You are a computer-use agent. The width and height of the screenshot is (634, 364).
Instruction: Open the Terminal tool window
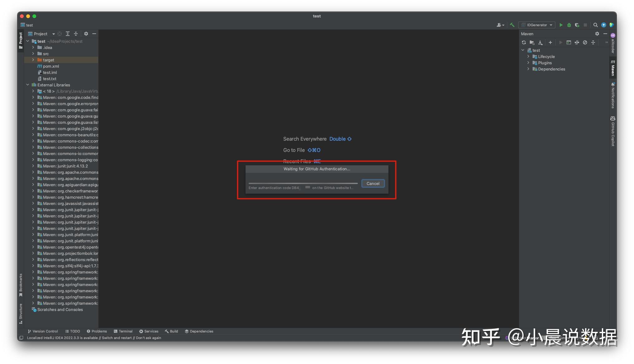123,331
